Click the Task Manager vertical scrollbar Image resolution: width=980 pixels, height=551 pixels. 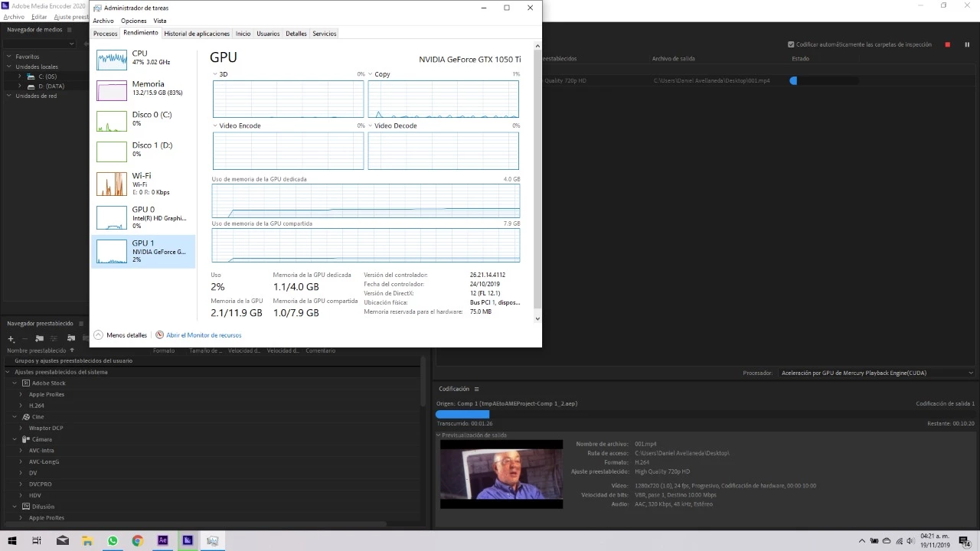537,182
